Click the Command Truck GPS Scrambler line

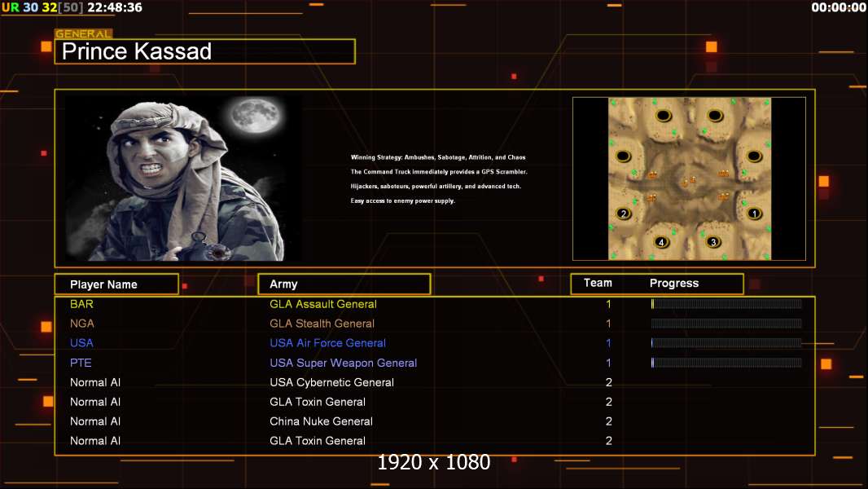439,172
